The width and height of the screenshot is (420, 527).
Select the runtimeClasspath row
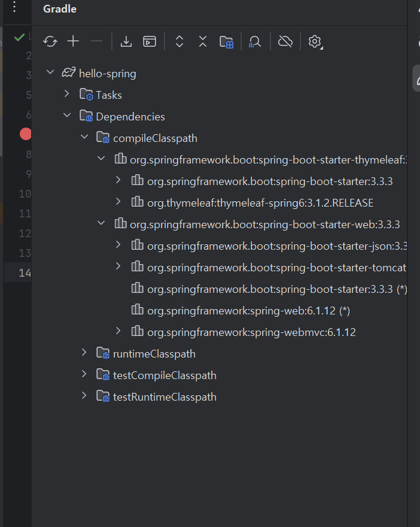click(220, 353)
